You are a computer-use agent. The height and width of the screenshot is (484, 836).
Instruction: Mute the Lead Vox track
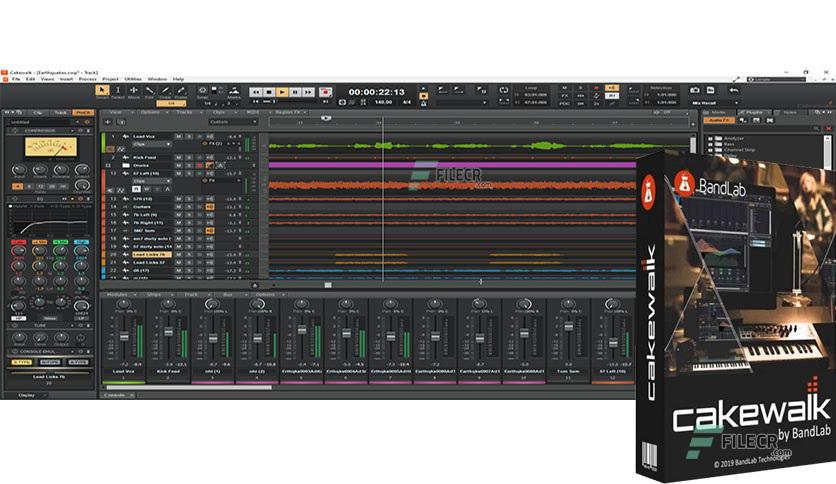[x=179, y=136]
